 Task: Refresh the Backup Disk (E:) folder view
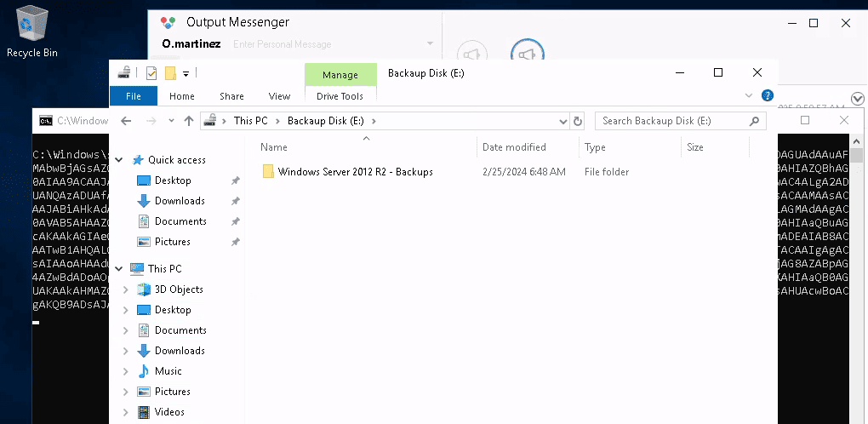tap(579, 121)
